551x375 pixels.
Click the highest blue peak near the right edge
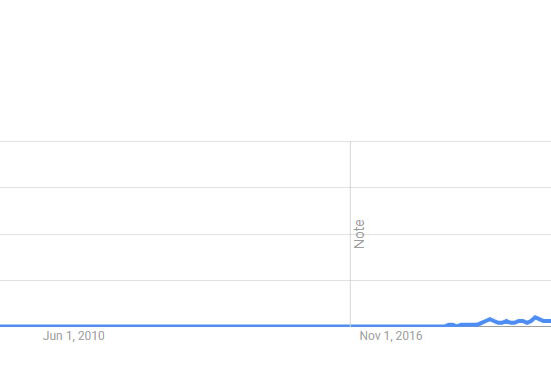[536, 317]
